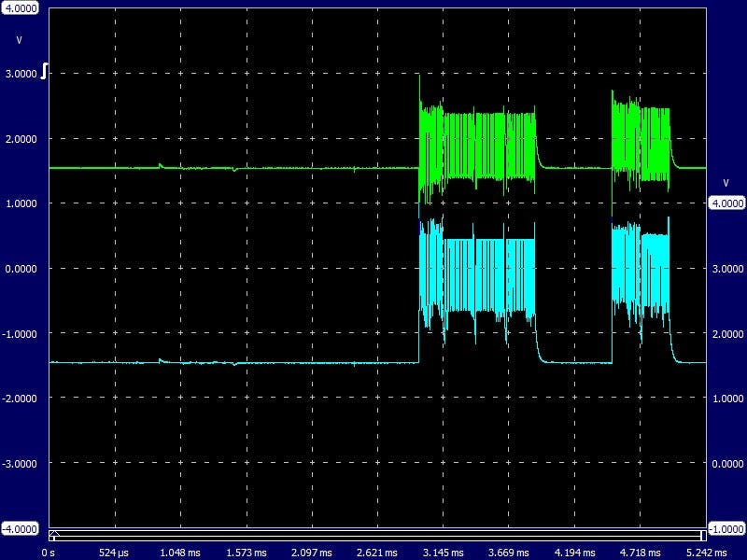This screenshot has height=560, width=747.
Task: Grab the left handle of the horizontal scrollbar
Action: pos(53,535)
